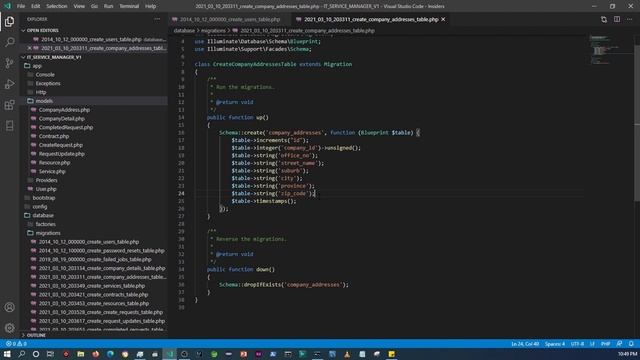Open the Go menu
This screenshot has width=640, height=360.
click(x=94, y=6)
